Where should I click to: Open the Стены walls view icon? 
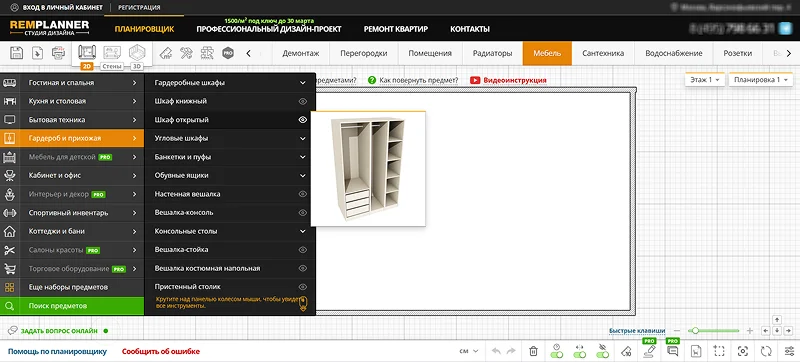112,53
